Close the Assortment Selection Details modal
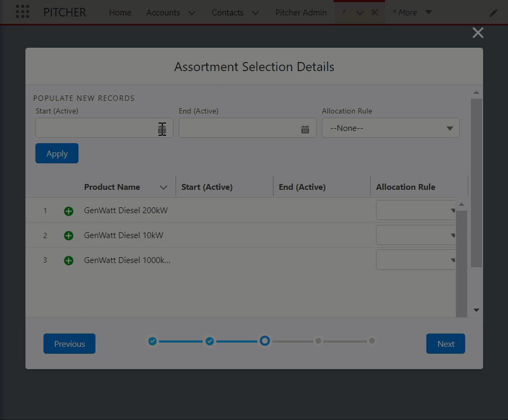The height and width of the screenshot is (420, 508). [478, 33]
